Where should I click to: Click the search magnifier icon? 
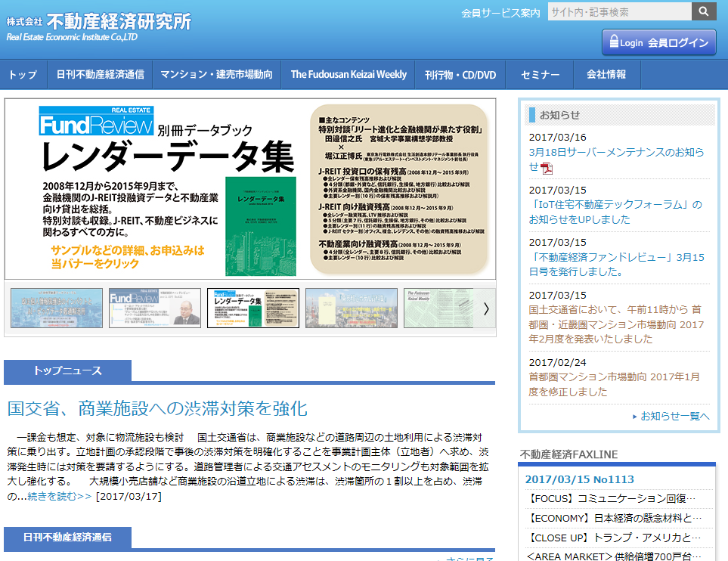(x=705, y=11)
